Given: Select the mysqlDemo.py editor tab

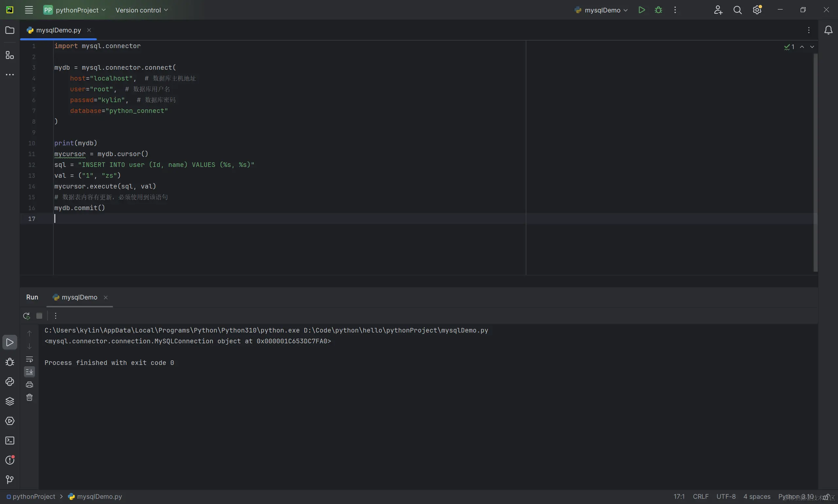Looking at the screenshot, I should [x=58, y=30].
